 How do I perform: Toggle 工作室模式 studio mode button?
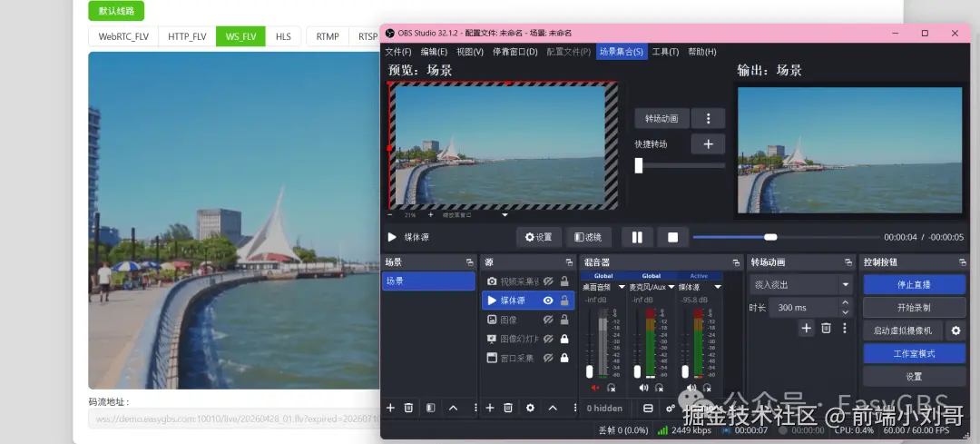coord(915,353)
